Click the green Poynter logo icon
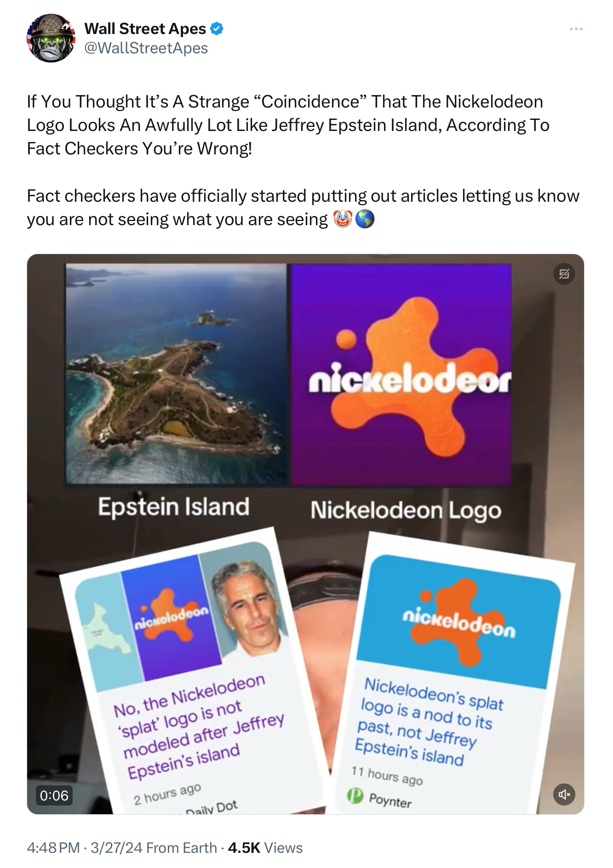 click(355, 795)
